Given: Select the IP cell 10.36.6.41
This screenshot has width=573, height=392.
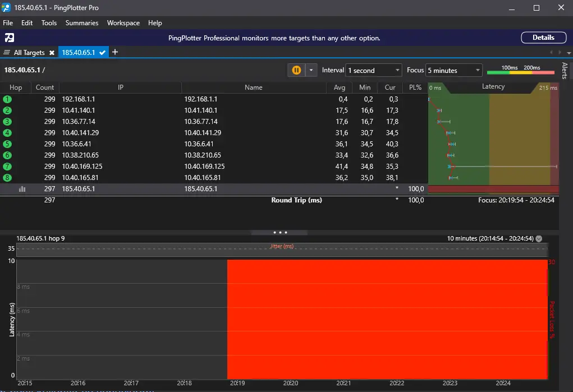Looking at the screenshot, I should click(76, 144).
